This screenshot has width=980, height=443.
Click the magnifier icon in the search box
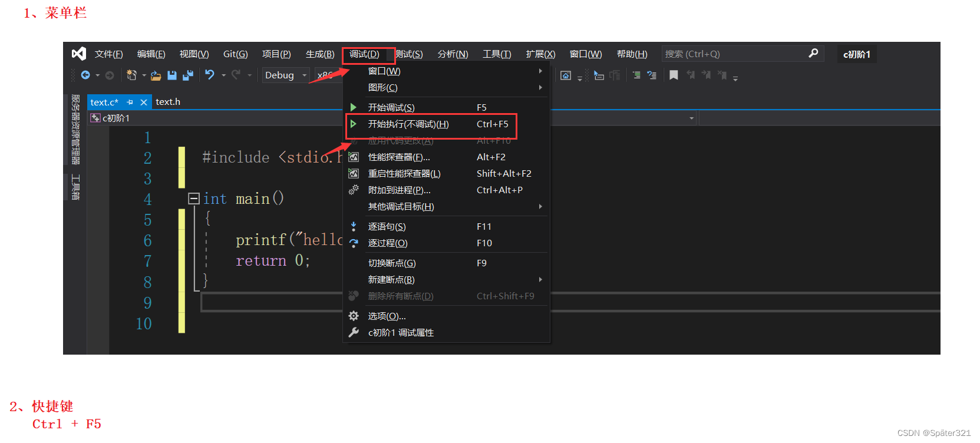pos(813,53)
